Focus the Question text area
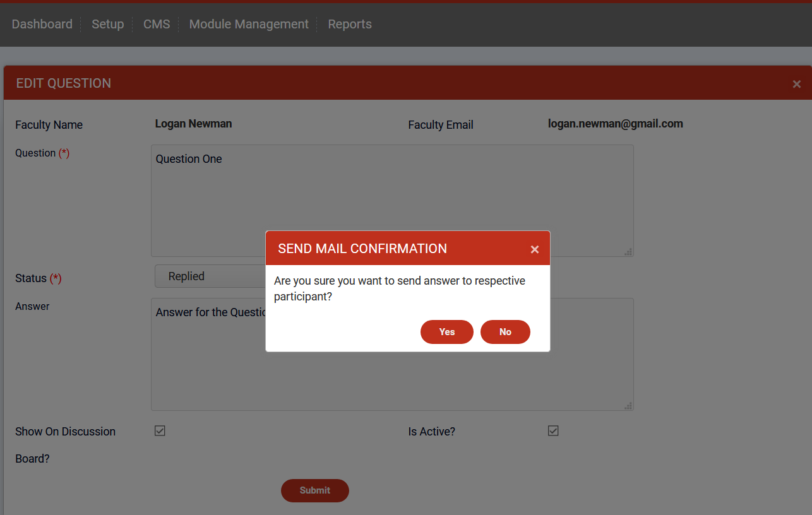The image size is (812, 515). (391, 189)
